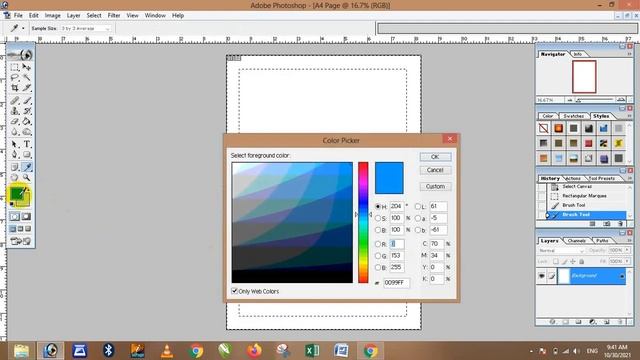This screenshot has height=360, width=640.
Task: Switch to the Actions tab
Action: [573, 178]
